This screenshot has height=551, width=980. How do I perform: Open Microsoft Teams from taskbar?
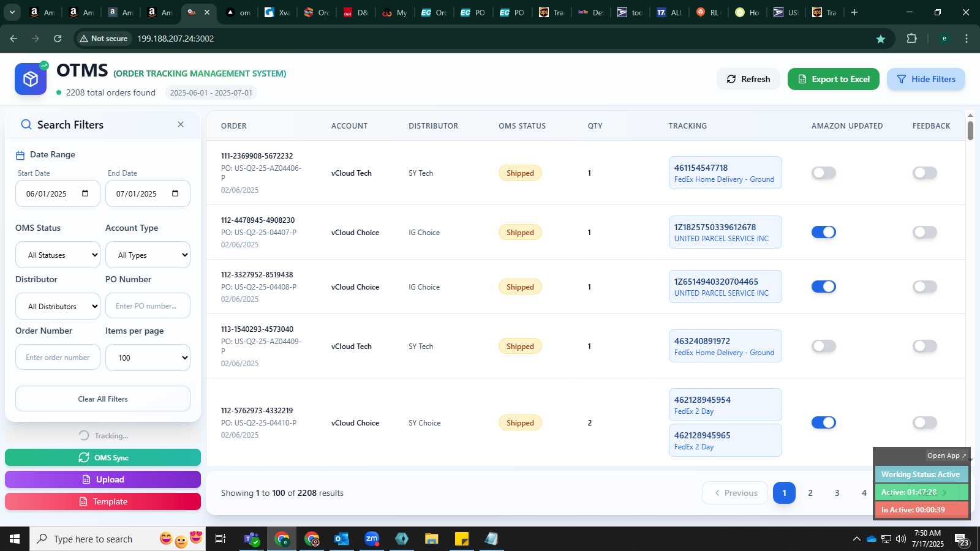click(252, 539)
